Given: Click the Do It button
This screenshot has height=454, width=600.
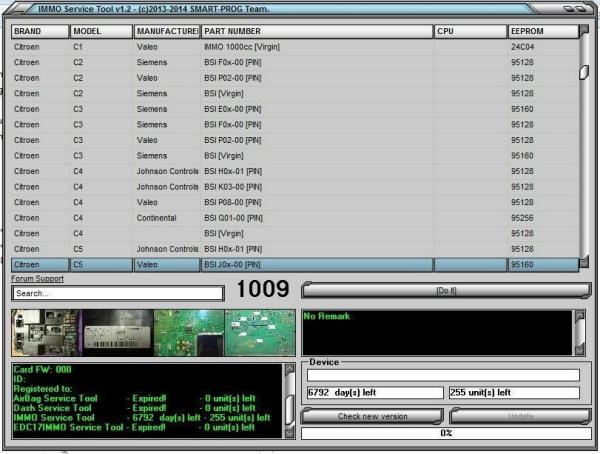Looking at the screenshot, I should [x=446, y=291].
